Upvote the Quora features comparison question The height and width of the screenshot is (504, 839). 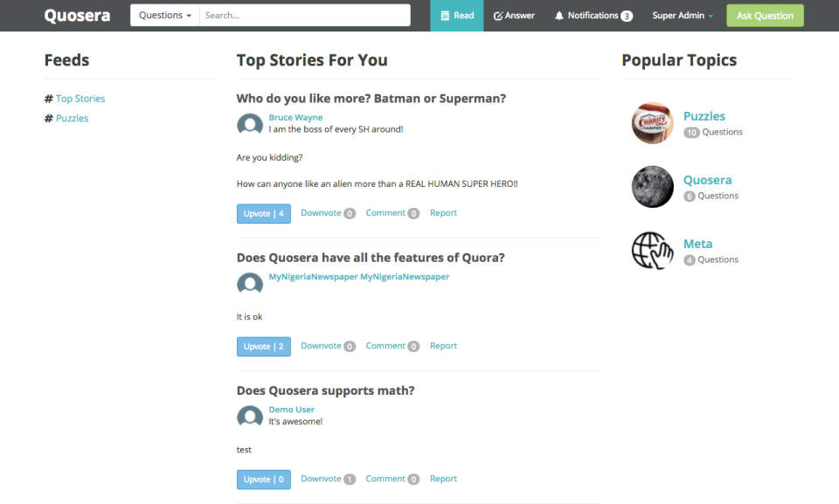coord(263,346)
